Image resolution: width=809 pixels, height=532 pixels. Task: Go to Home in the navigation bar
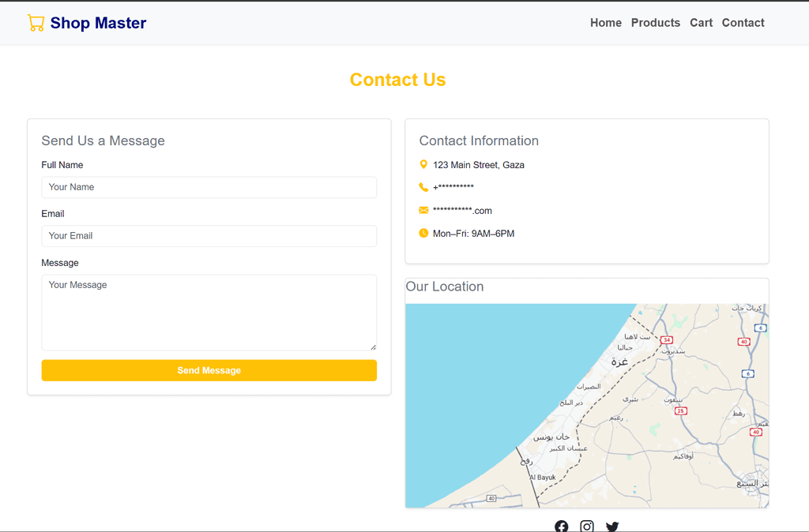pyautogui.click(x=605, y=23)
